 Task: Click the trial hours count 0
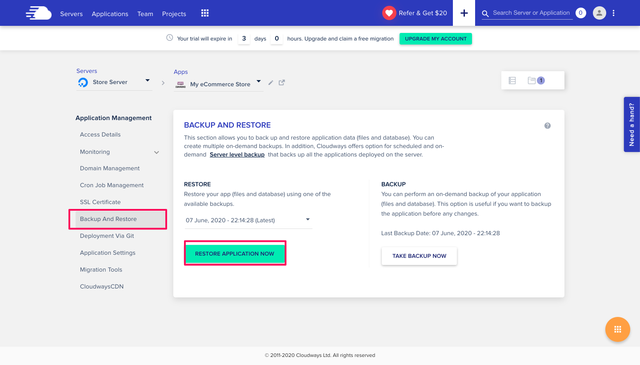276,38
